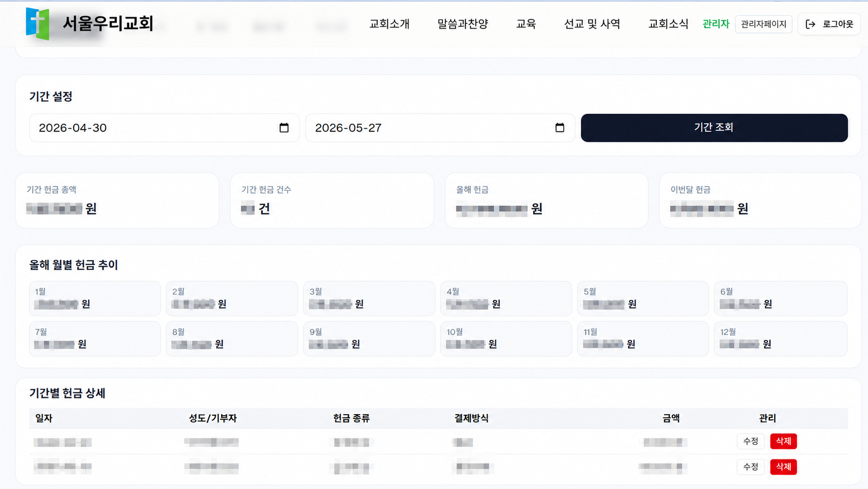The image size is (868, 489).
Task: Click the start date field 2026-04-30
Action: (x=164, y=128)
